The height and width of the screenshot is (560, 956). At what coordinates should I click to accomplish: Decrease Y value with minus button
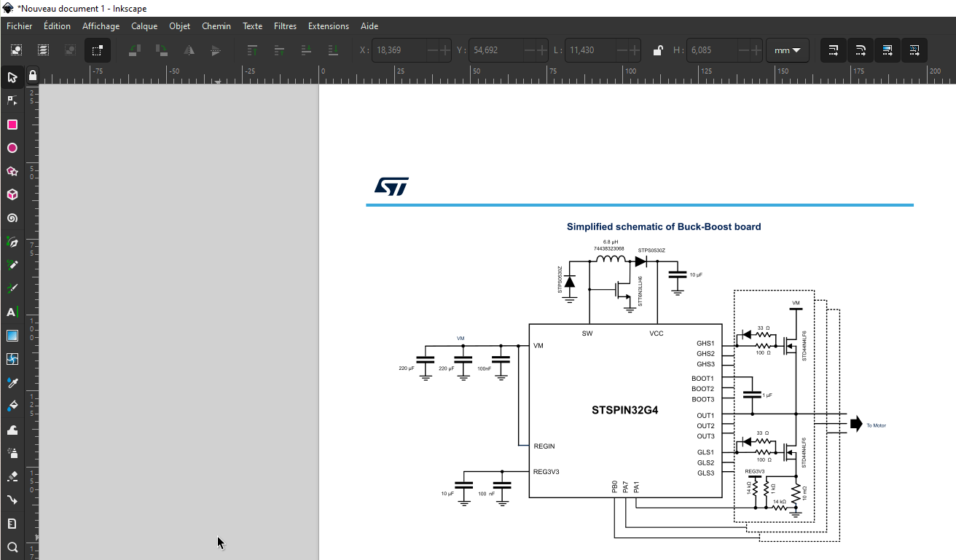pos(528,50)
